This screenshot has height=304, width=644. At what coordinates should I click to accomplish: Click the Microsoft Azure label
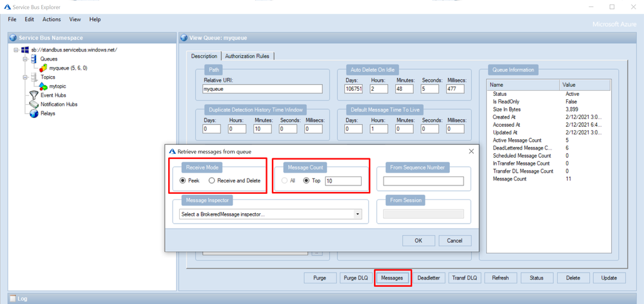point(614,24)
